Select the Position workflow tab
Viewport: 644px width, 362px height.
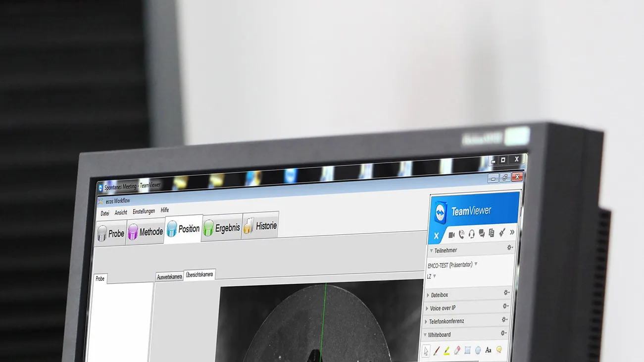pos(183,229)
